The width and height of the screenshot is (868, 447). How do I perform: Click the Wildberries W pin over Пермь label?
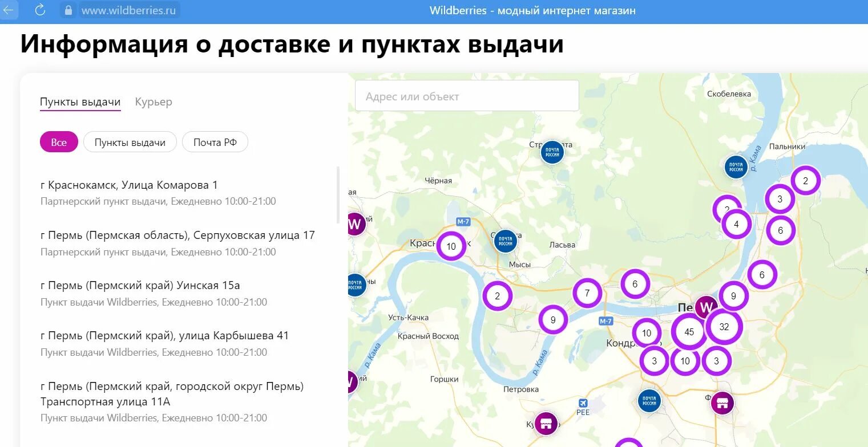(x=706, y=307)
